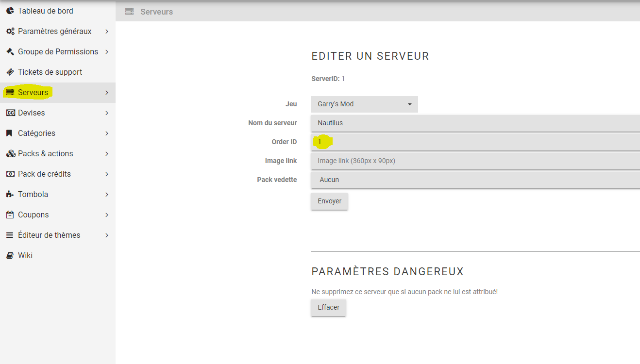
Task: Click the 'Image link' field label
Action: click(x=281, y=161)
